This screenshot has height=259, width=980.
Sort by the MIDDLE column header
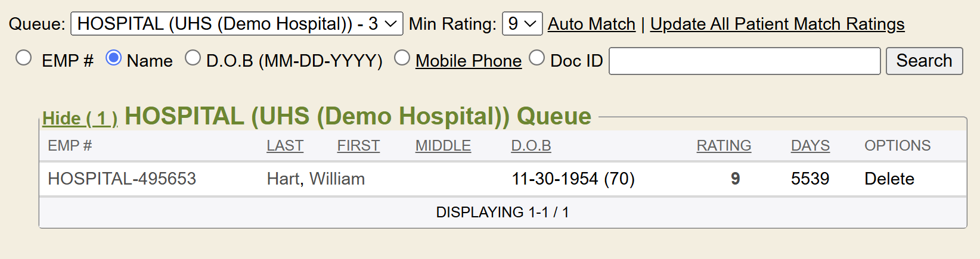click(443, 146)
